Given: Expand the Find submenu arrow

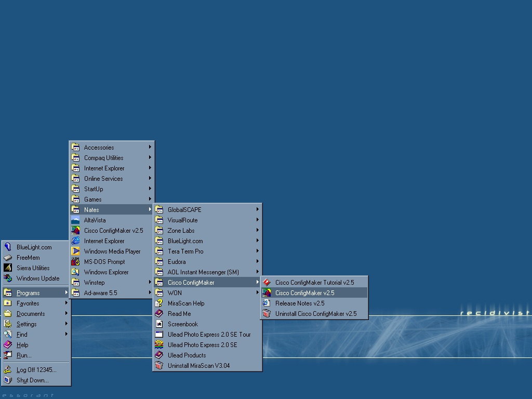Looking at the screenshot, I should point(66,334).
